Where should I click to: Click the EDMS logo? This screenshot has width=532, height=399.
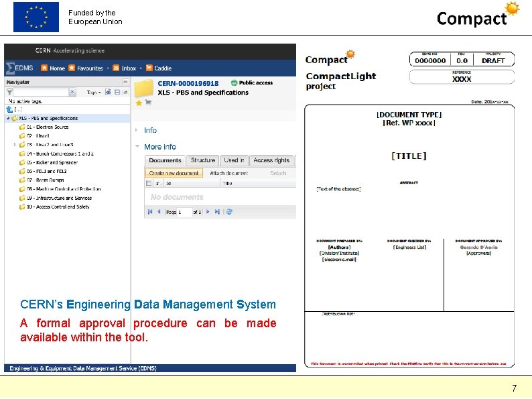coord(19,68)
